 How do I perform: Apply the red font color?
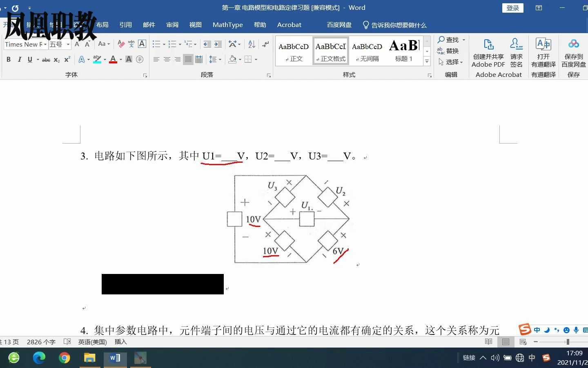click(114, 60)
